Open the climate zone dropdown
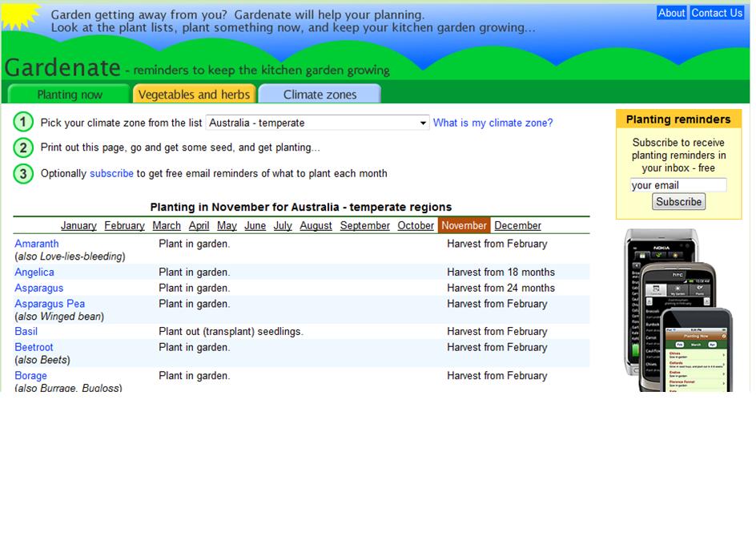Screen dimensions: 756x533 (x=317, y=123)
